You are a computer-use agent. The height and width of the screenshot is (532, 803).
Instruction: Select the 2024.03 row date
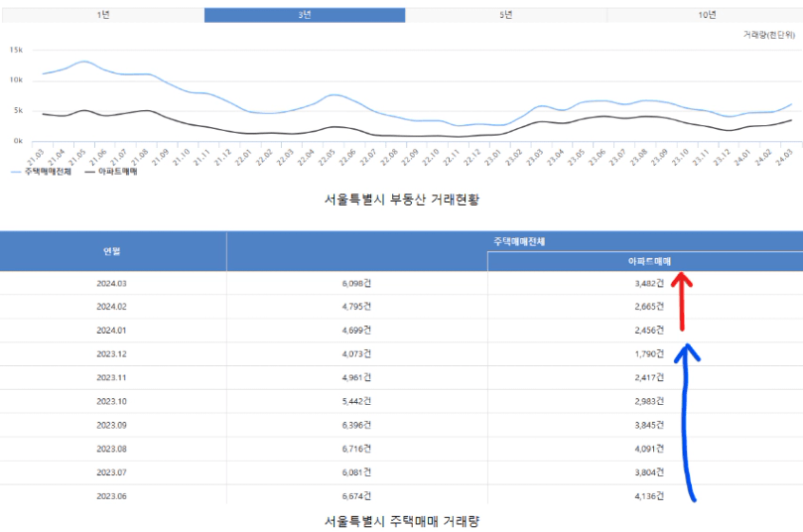(x=111, y=283)
